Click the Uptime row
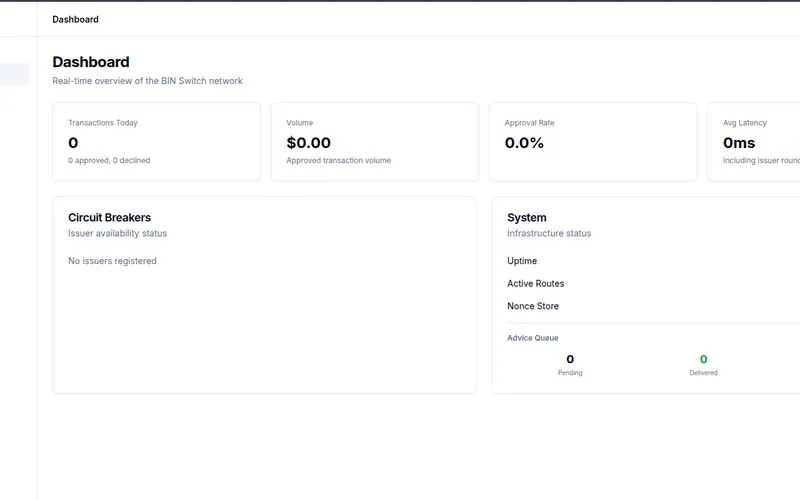This screenshot has height=500, width=800. [x=654, y=261]
